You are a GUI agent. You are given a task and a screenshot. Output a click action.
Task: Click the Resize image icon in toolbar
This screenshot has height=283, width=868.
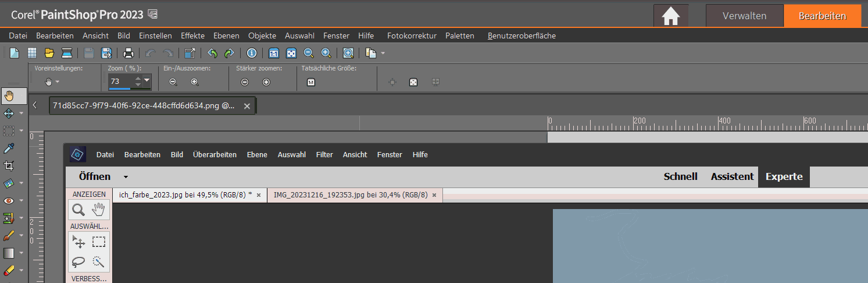point(190,53)
